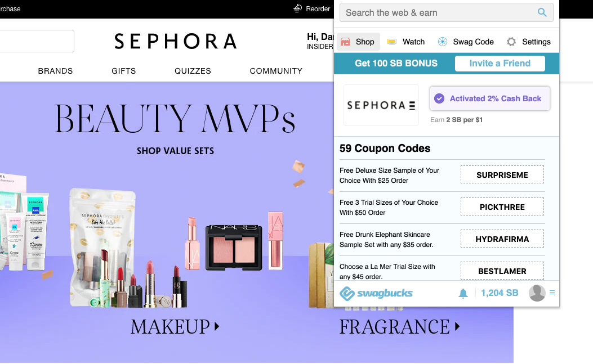Click the Sephora store logo tile

tap(381, 105)
